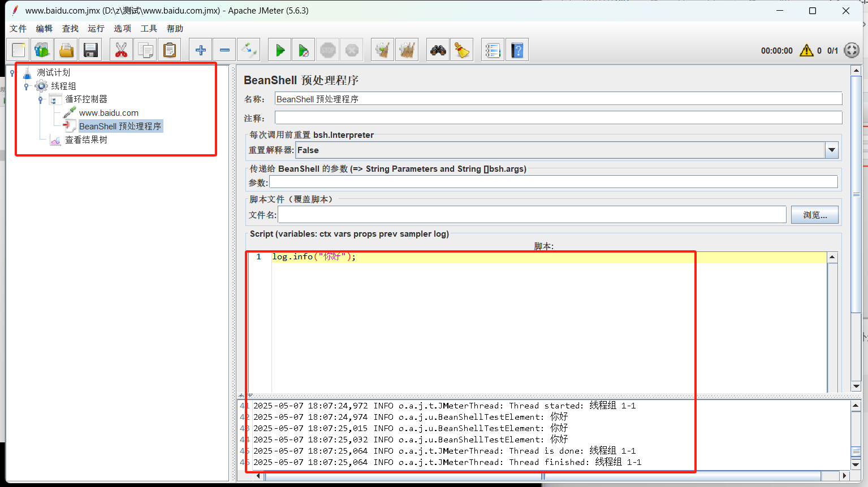This screenshot has height=487, width=868.
Task: Click main panel scroll up arrow
Action: 856,71
